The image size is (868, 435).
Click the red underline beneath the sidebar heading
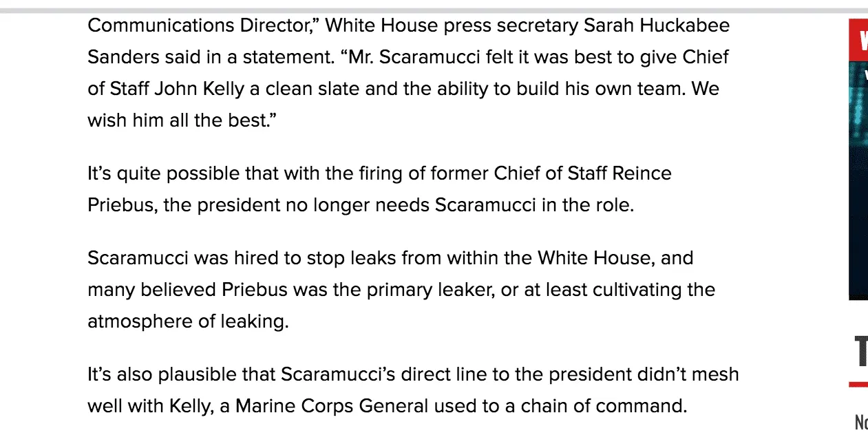point(859,384)
